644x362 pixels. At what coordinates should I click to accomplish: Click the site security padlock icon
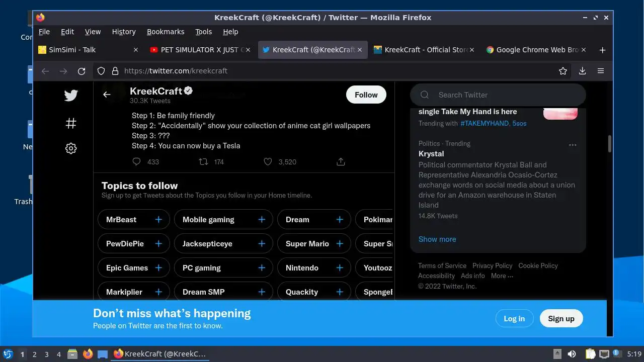coord(115,71)
